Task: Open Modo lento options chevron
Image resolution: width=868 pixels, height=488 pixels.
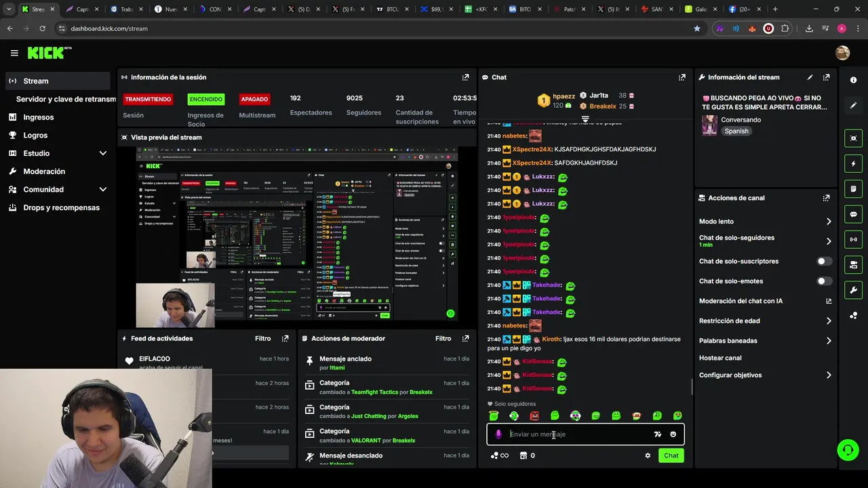Action: click(828, 222)
